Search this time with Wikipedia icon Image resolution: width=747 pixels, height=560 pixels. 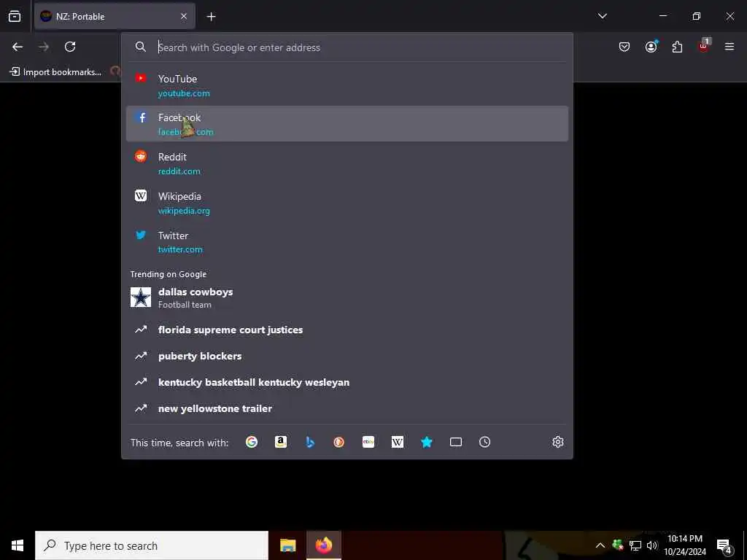click(398, 442)
